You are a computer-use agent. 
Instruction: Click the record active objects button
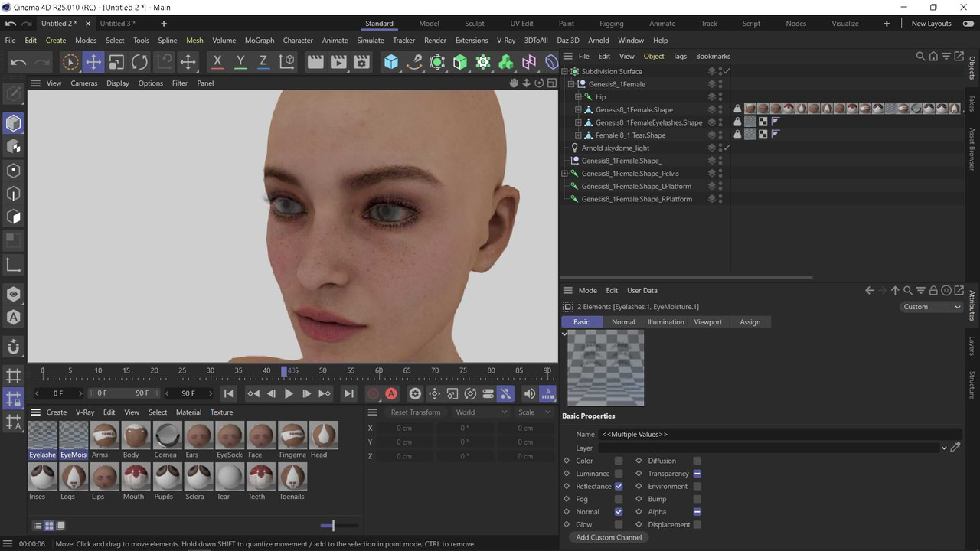(373, 393)
